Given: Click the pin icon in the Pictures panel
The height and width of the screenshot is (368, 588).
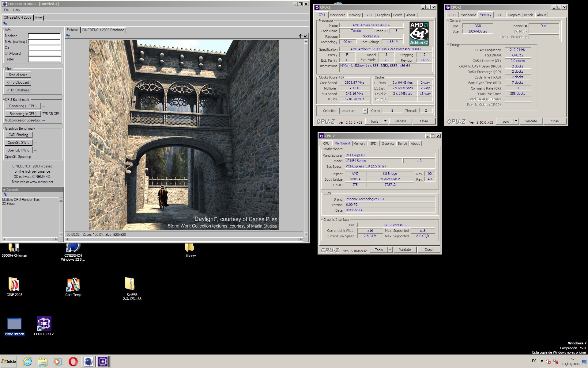Looking at the screenshot, I should point(68,36).
